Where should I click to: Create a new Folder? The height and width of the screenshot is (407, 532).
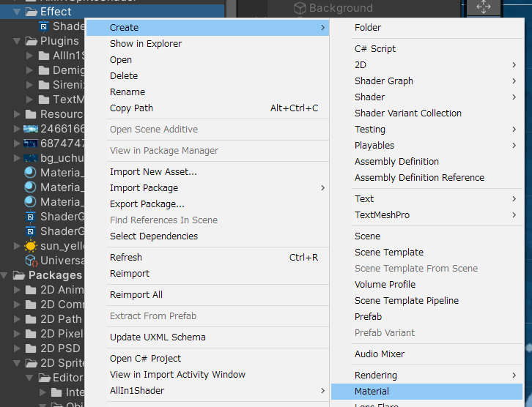(426, 27)
